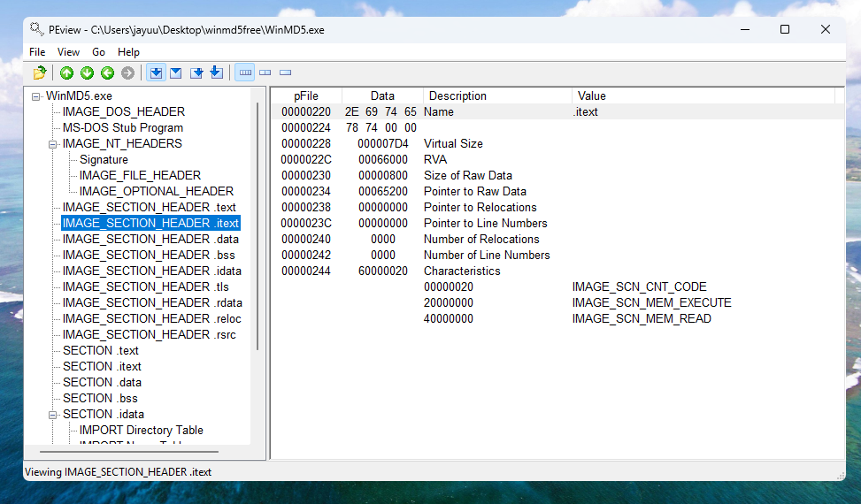Open the View menu
Viewport: 861px width, 504px height.
pyautogui.click(x=68, y=52)
